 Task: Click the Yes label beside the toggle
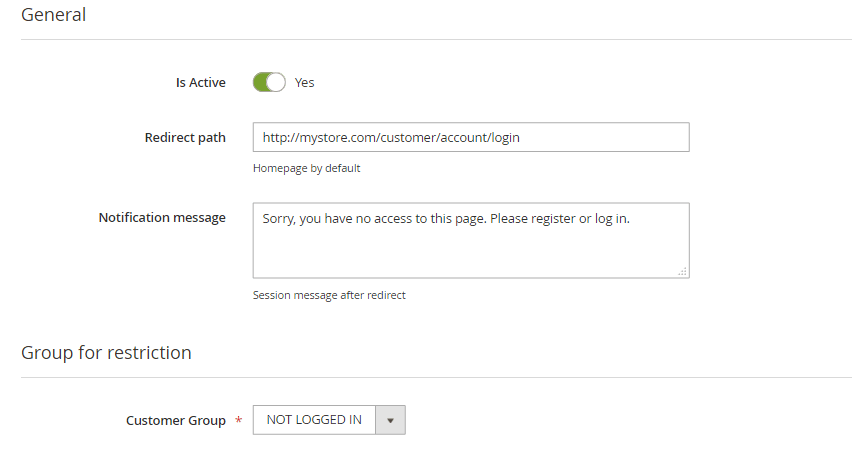pos(305,82)
